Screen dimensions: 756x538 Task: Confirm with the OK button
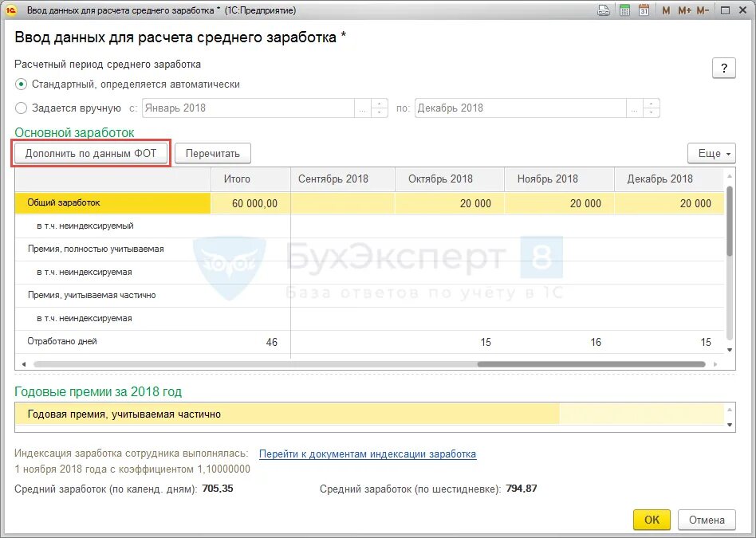652,520
